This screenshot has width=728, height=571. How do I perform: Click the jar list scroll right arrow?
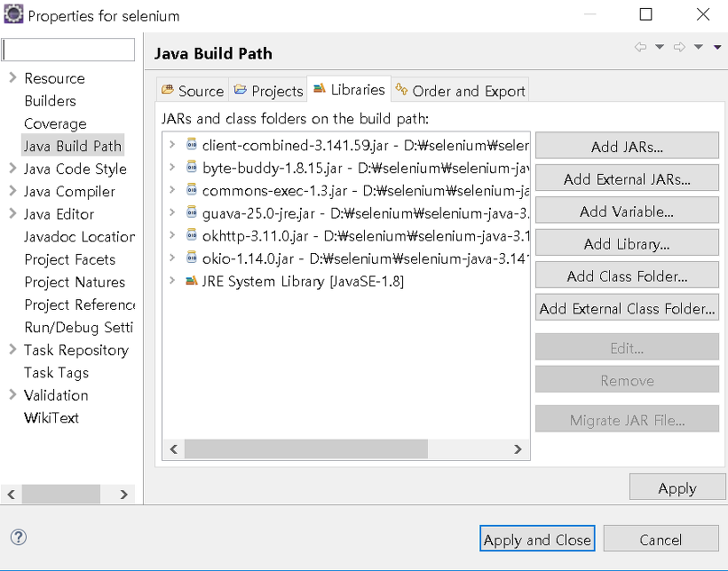pyautogui.click(x=518, y=449)
